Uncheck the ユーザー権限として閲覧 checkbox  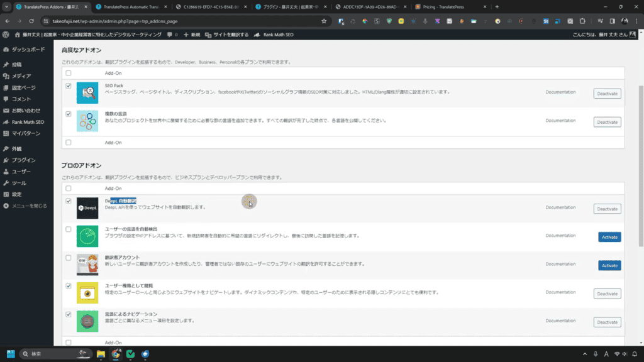69,286
